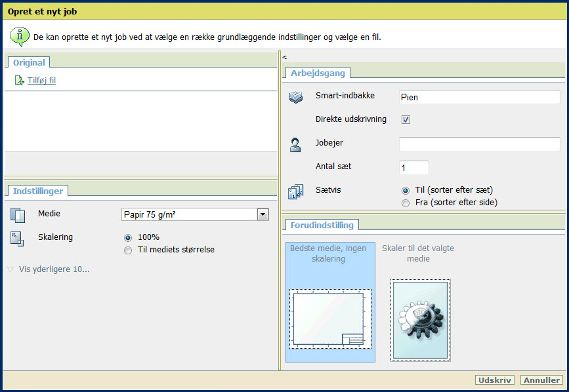The height and width of the screenshot is (392, 569).
Task: Click the Antal sæt label
Action: pyautogui.click(x=333, y=167)
